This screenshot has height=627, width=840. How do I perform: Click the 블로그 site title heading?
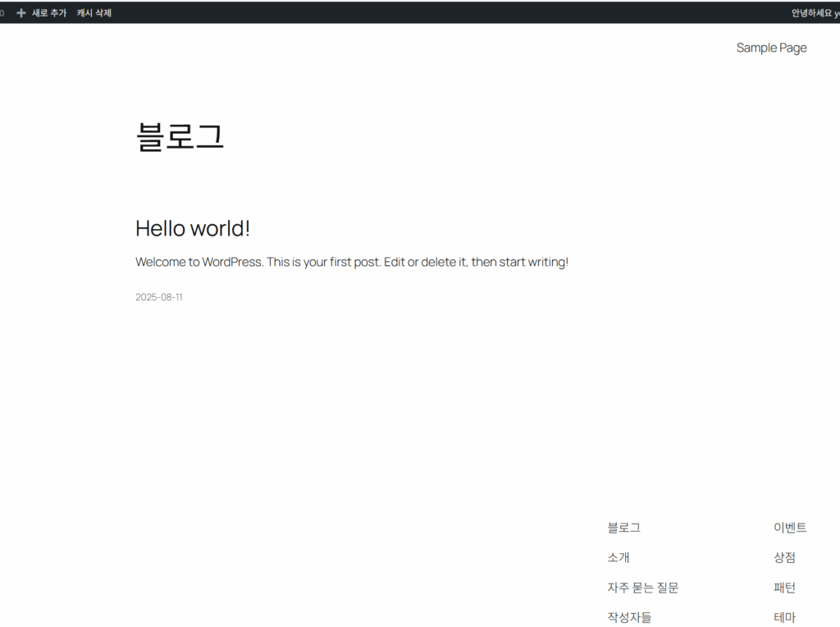(x=181, y=136)
